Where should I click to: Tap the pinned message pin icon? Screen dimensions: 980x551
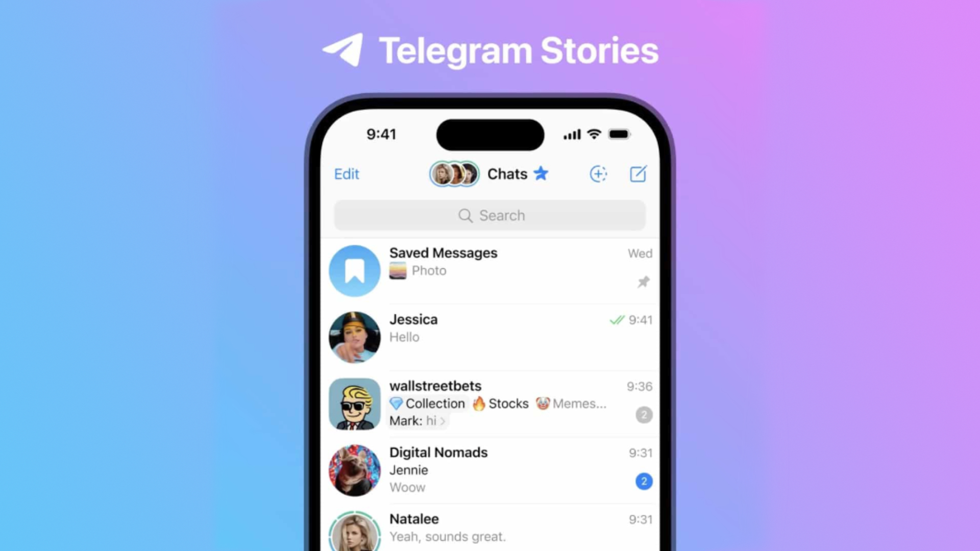tap(643, 281)
